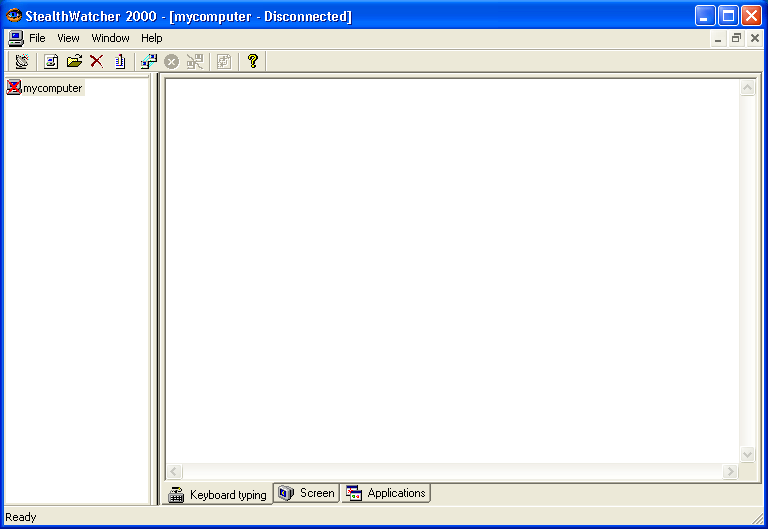Click the horizontal scrollbar right arrow
This screenshot has height=529, width=768.
click(730, 471)
